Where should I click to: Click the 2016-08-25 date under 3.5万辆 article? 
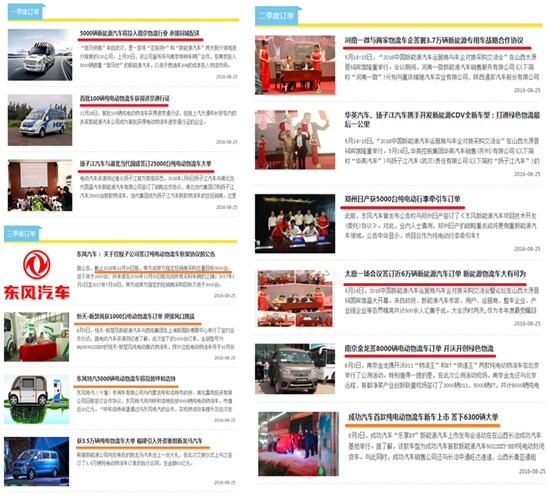[x=225, y=482]
